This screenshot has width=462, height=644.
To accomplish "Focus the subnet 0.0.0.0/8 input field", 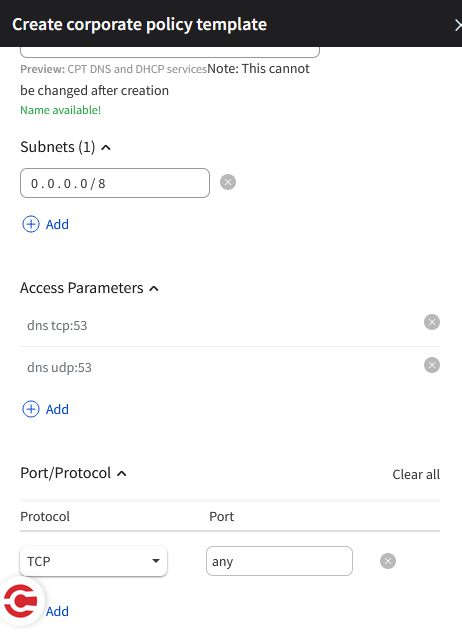I will (x=115, y=183).
